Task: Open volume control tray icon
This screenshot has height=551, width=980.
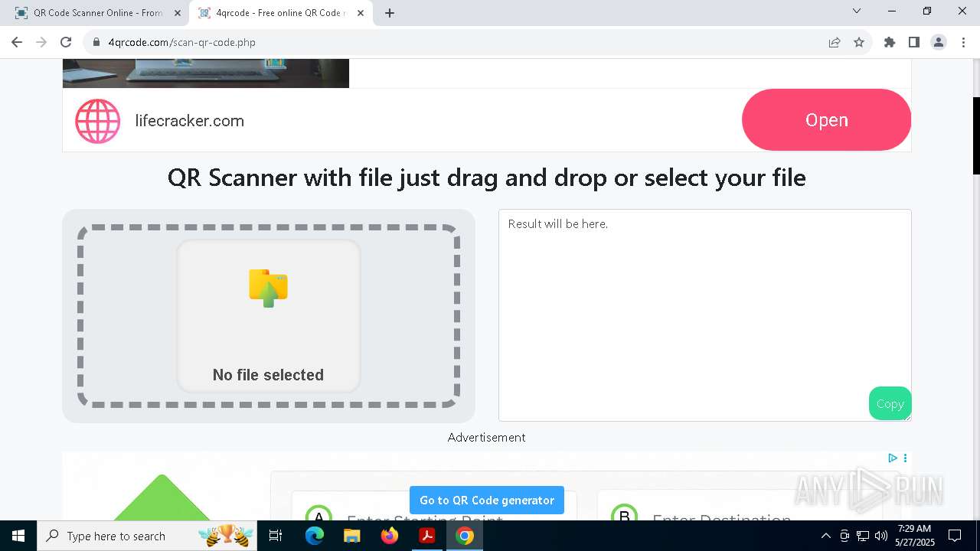Action: (881, 536)
